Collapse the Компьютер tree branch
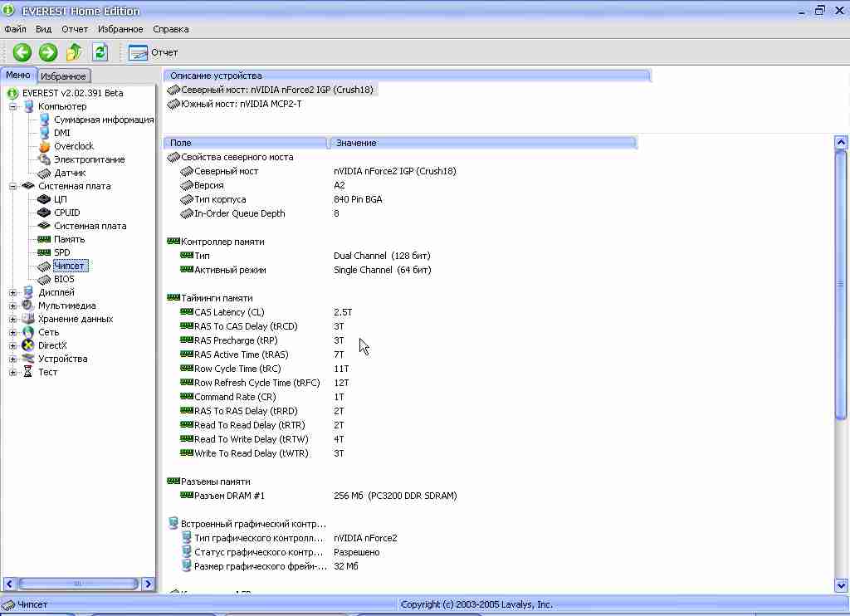This screenshot has height=616, width=850. [x=12, y=106]
